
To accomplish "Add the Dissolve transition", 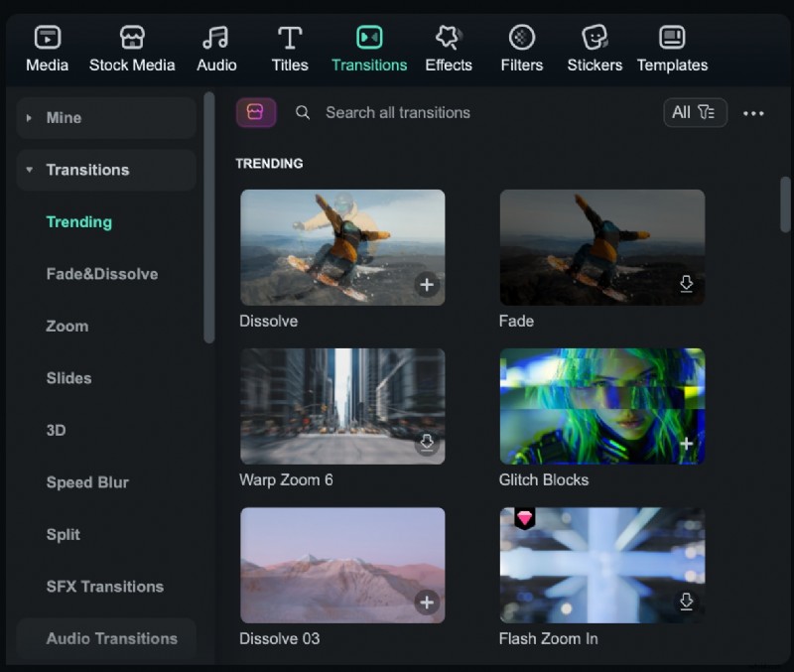I will point(427,285).
